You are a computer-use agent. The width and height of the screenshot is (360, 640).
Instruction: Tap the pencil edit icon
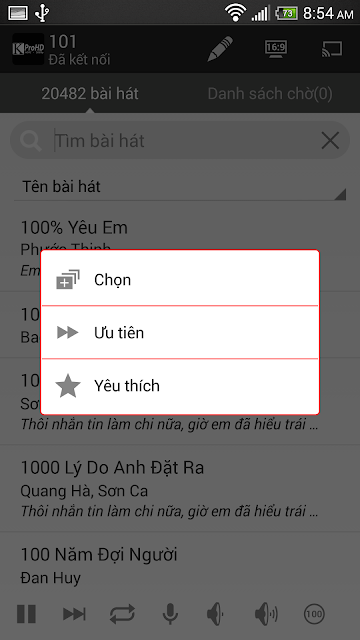(220, 49)
